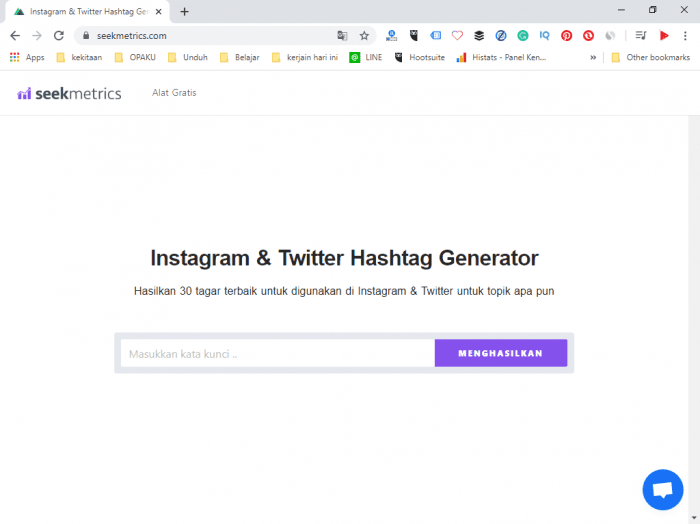Click the blue circle slash extension icon

point(501,36)
